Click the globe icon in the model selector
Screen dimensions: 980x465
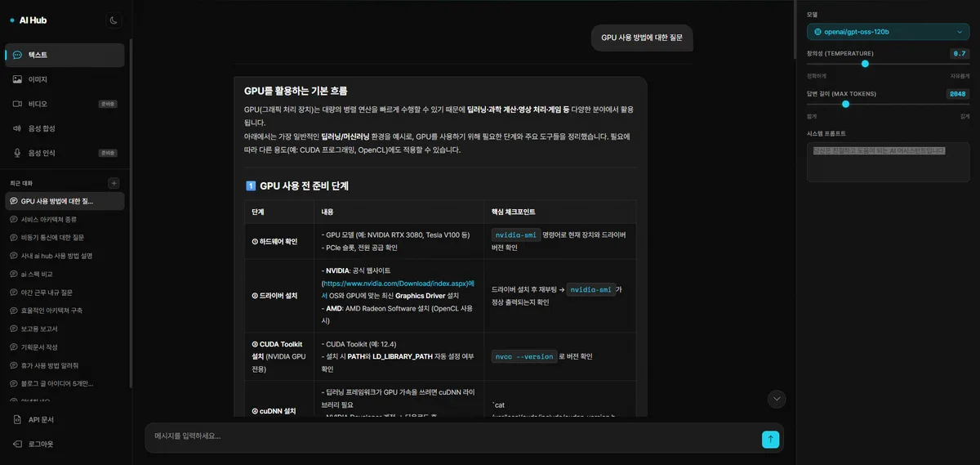(x=817, y=32)
